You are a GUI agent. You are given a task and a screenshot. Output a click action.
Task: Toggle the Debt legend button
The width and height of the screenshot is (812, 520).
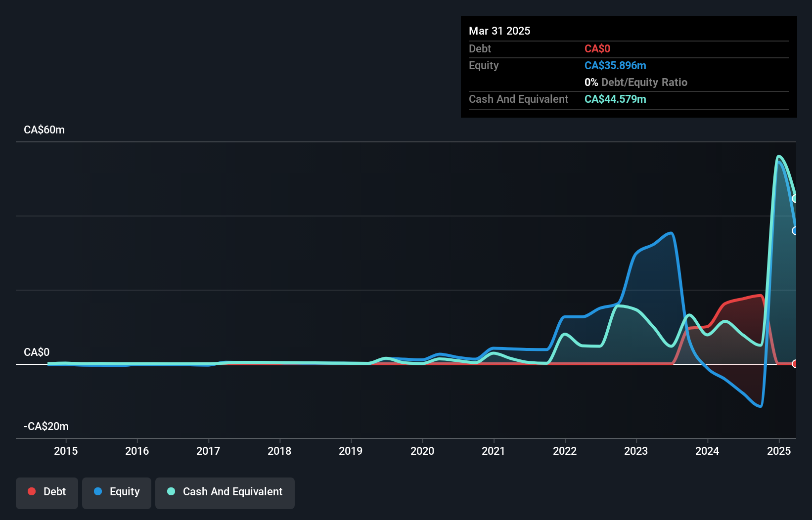click(x=47, y=493)
